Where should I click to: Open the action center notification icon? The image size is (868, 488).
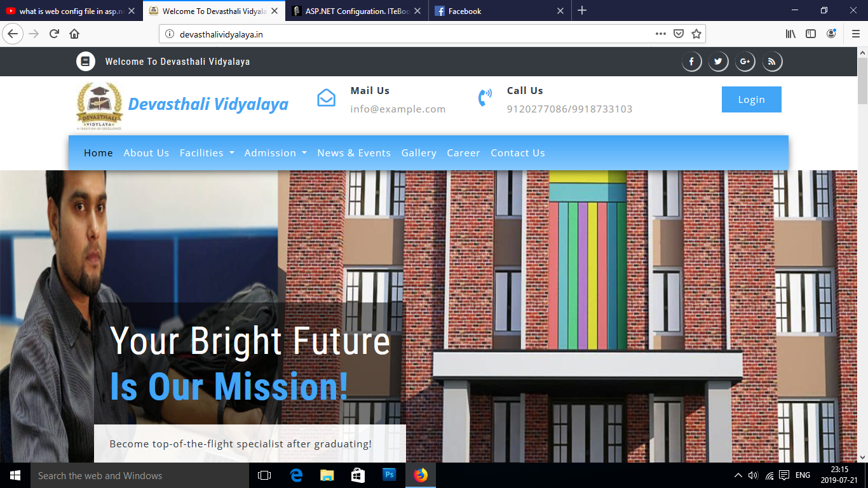click(784, 475)
